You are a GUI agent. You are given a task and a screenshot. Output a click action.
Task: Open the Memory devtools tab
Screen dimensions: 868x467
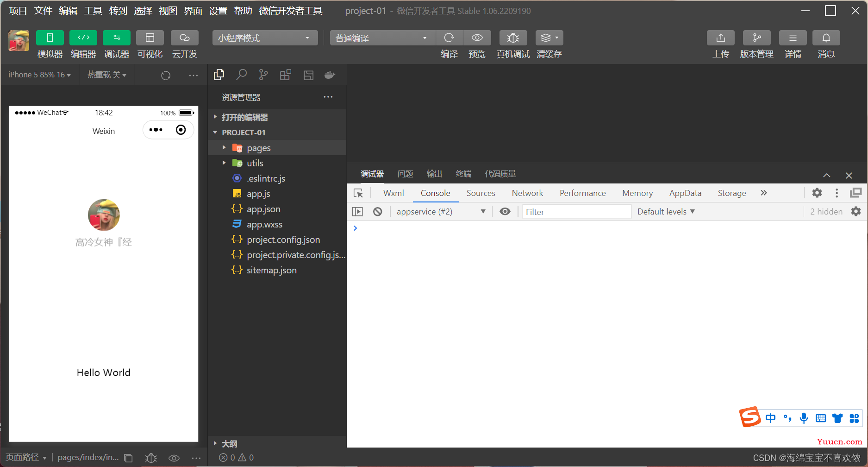coord(637,193)
